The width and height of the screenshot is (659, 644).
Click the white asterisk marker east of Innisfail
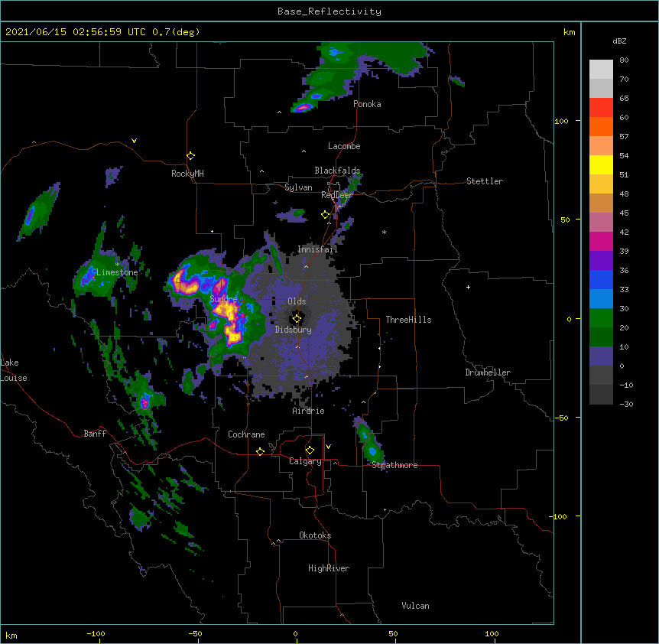tap(384, 232)
